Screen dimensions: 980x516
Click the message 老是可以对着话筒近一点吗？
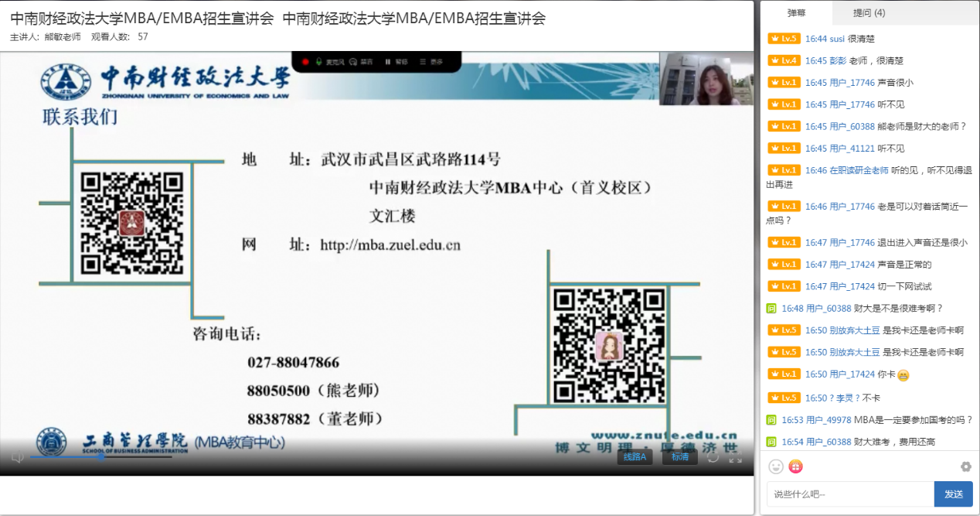[x=869, y=214]
